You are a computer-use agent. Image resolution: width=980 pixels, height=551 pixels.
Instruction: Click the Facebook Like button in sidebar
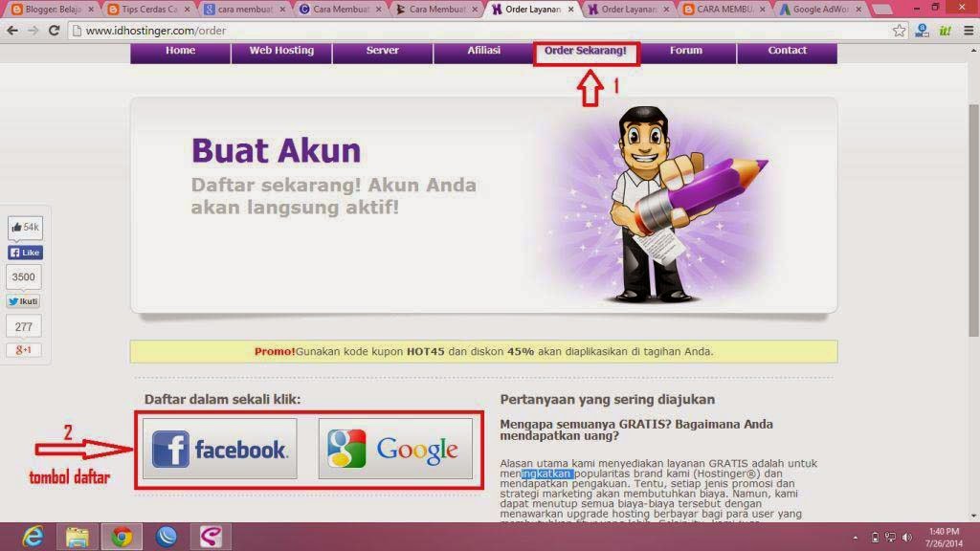tap(25, 253)
